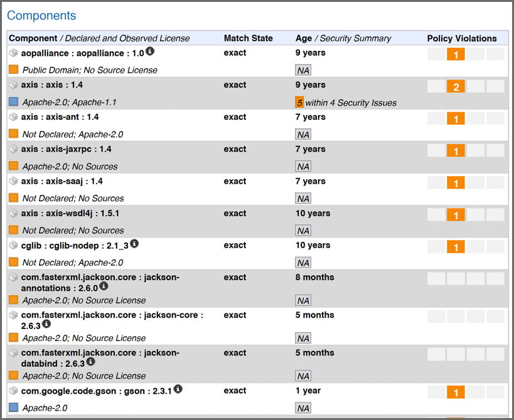The image size is (514, 420).
Task: Click the Policy Violations column header
Action: pos(461,38)
